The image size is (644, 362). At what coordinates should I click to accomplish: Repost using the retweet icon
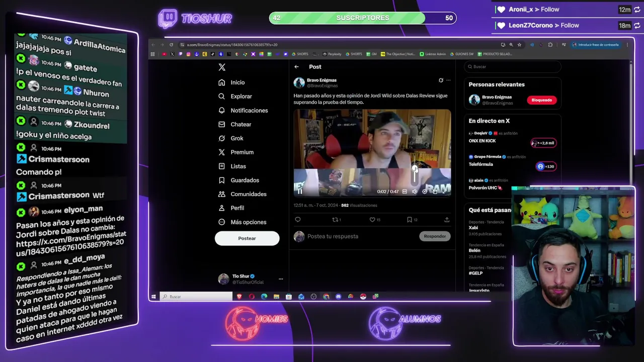[x=335, y=220]
